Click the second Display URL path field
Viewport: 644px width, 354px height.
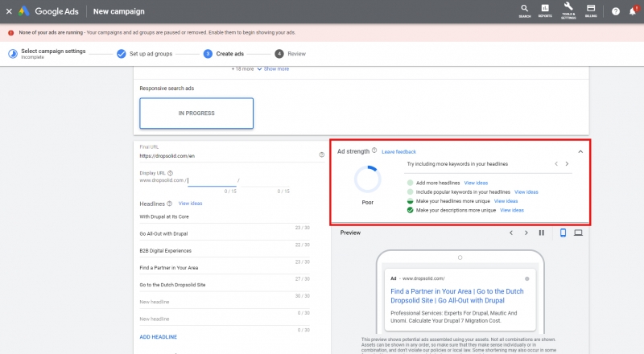[265, 181]
